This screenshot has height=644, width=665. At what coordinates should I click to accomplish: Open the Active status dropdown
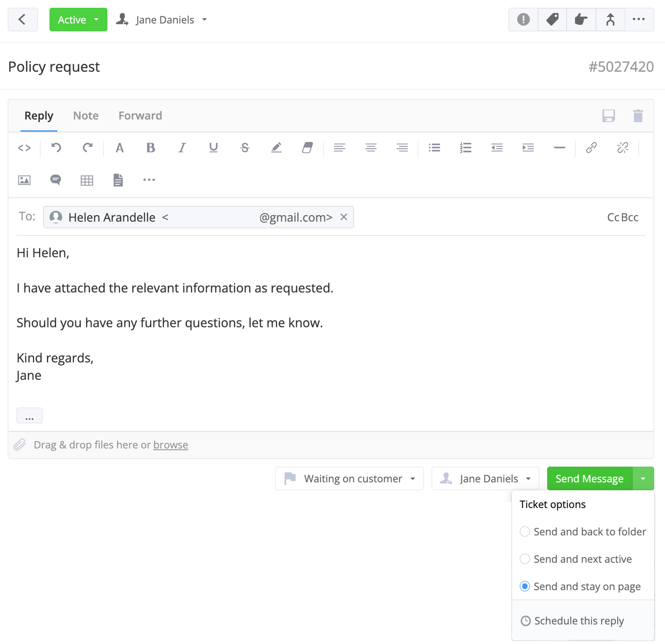pyautogui.click(x=78, y=20)
